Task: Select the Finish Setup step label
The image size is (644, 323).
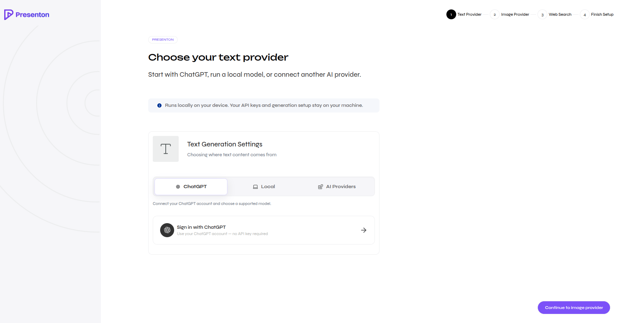Action: pyautogui.click(x=602, y=14)
